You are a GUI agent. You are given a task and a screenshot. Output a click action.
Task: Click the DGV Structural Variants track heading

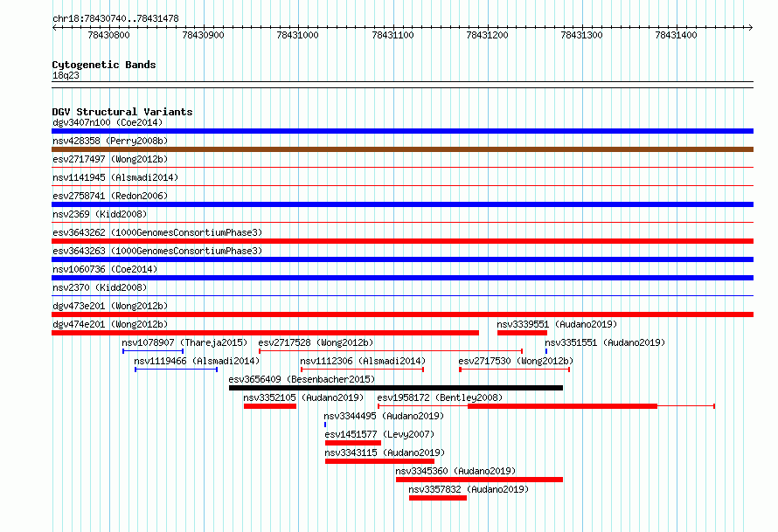122,112
